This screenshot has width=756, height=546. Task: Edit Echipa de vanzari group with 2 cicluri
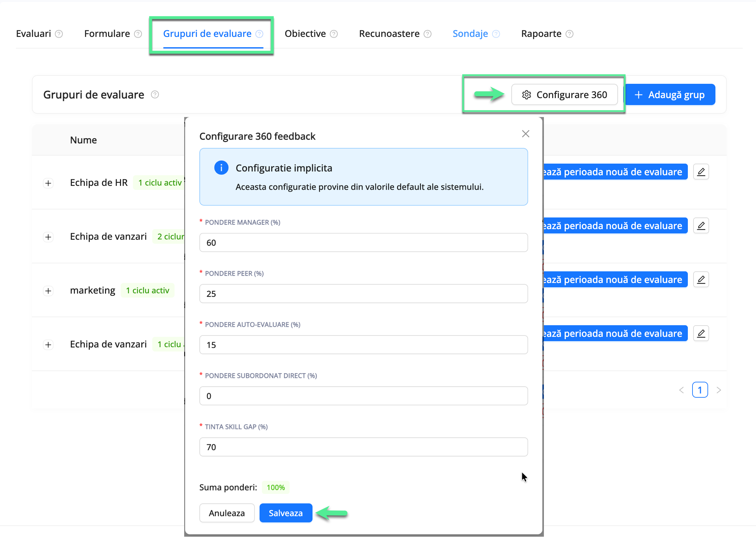(701, 226)
